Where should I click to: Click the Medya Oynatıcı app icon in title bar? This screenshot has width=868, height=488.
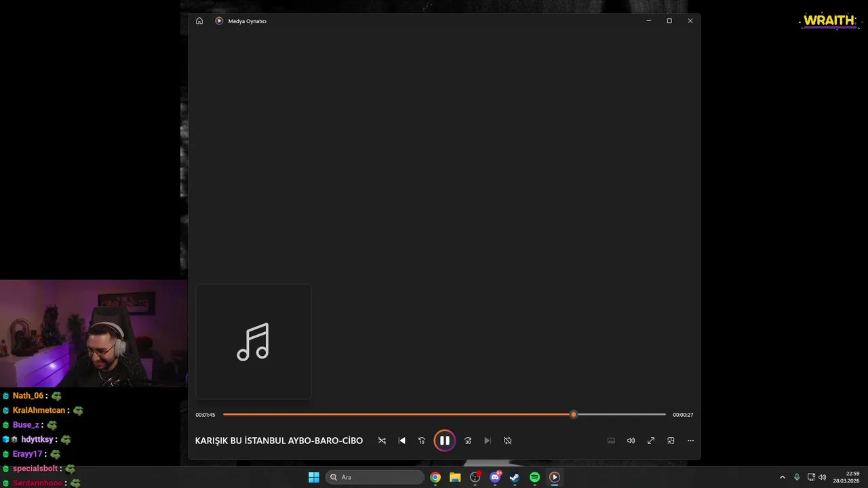(219, 21)
